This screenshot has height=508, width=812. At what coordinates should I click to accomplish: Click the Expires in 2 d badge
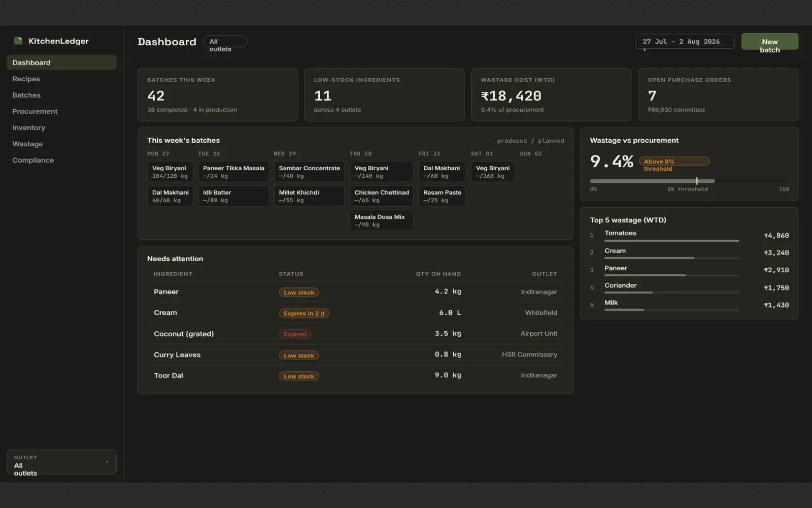304,313
